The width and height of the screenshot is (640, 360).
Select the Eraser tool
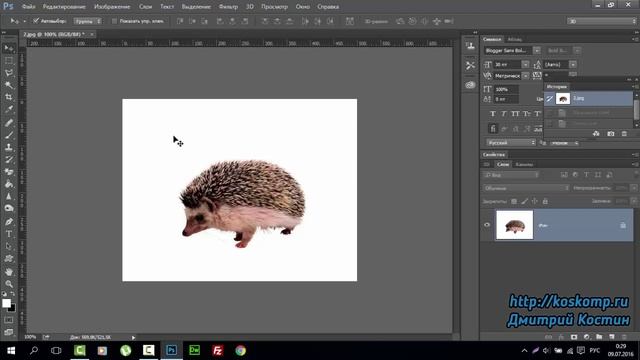tap(9, 172)
